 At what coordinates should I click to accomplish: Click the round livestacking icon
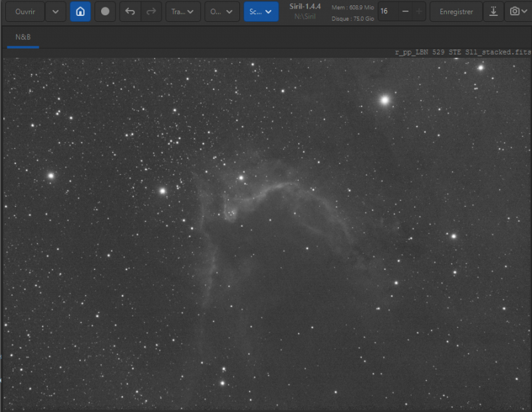coord(105,11)
